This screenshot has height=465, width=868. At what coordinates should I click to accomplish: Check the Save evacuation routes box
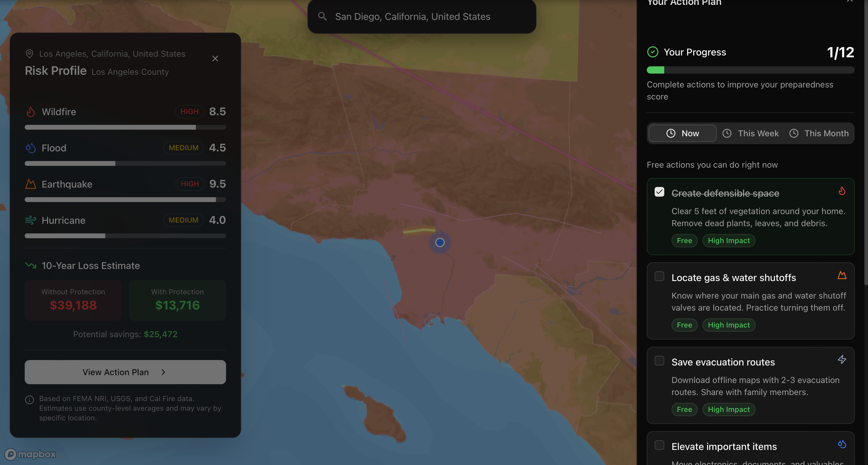click(659, 361)
